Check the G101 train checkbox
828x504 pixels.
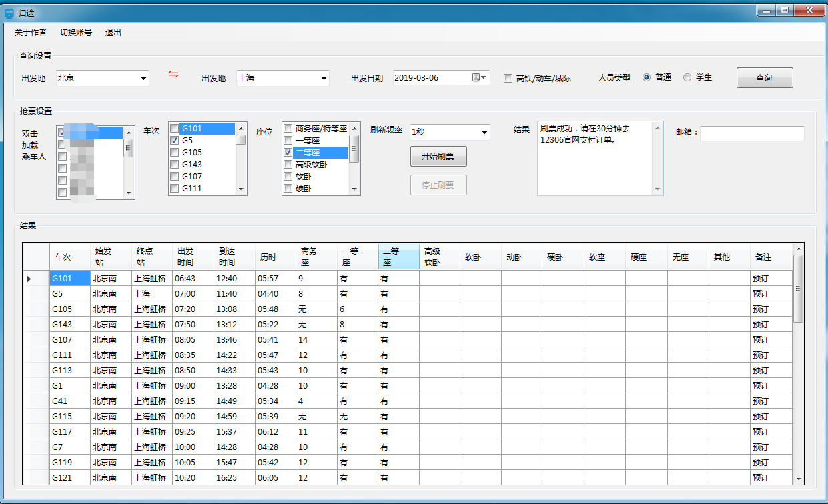(x=174, y=128)
